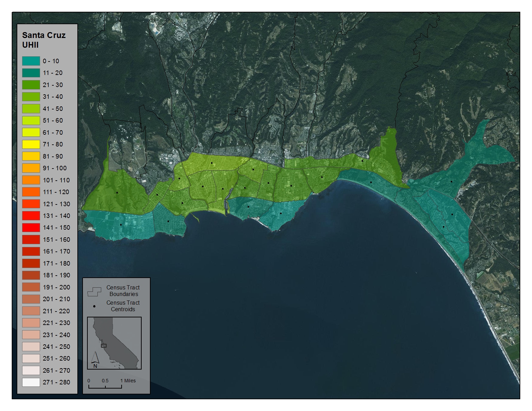Click the 151 - 160 legend swatch
Viewport: 532px width, 411px height.
point(31,240)
